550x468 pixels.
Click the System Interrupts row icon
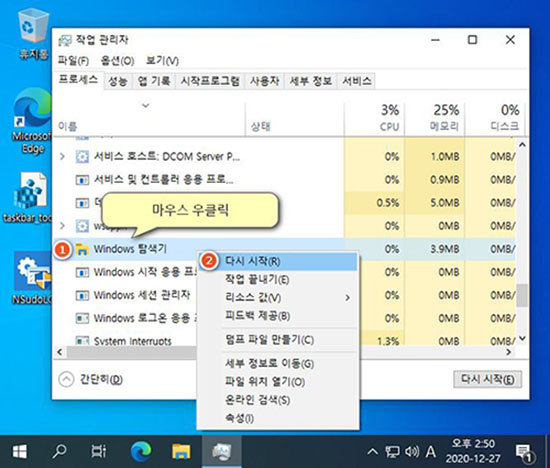[82, 340]
